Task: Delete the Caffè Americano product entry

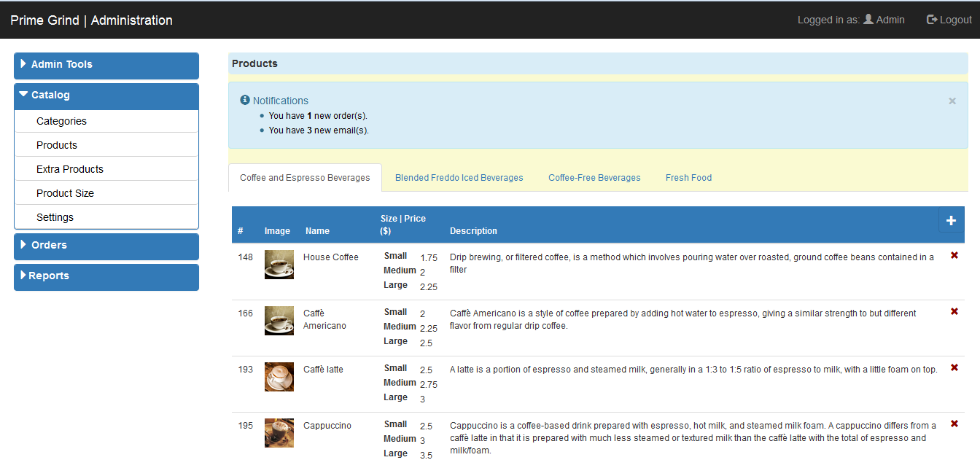Action: [x=954, y=311]
